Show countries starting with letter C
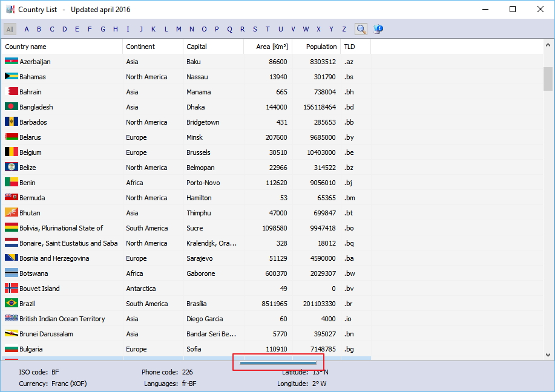This screenshot has width=555, height=392. pyautogui.click(x=52, y=29)
